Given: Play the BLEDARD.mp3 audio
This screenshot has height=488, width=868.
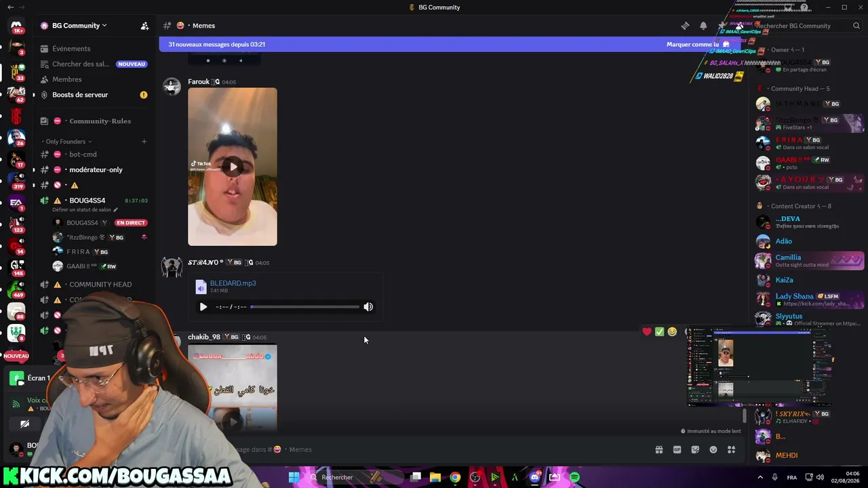Looking at the screenshot, I should click(203, 307).
